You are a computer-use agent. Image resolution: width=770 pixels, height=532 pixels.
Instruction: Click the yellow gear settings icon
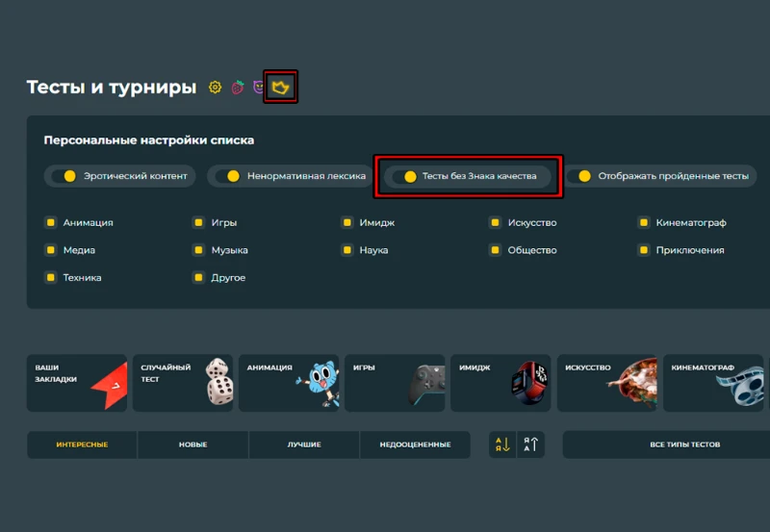pyautogui.click(x=215, y=88)
